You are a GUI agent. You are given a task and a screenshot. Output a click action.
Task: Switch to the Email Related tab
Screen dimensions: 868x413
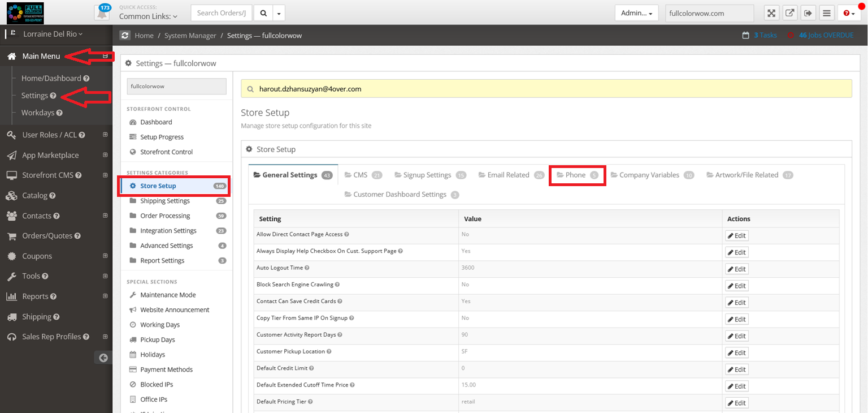[x=511, y=175]
